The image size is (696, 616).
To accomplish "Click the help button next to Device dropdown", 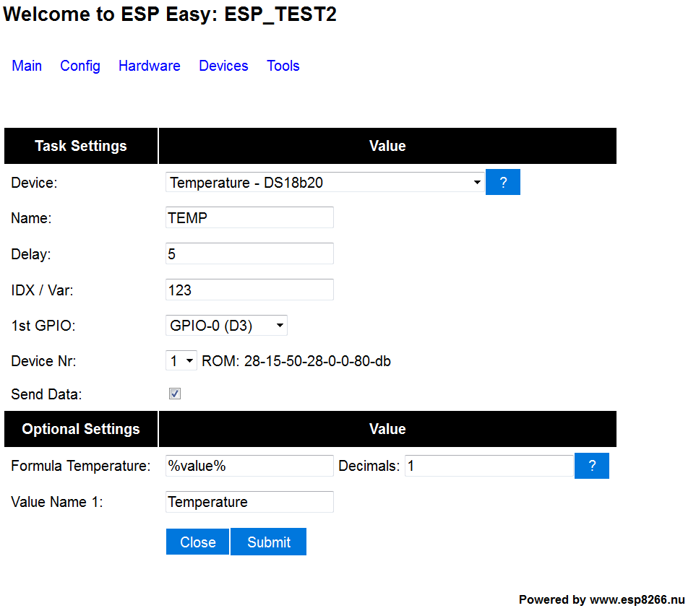I will click(503, 183).
